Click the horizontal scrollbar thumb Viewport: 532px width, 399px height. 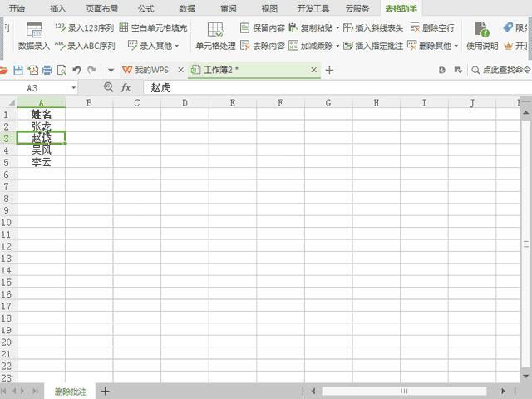click(x=404, y=392)
